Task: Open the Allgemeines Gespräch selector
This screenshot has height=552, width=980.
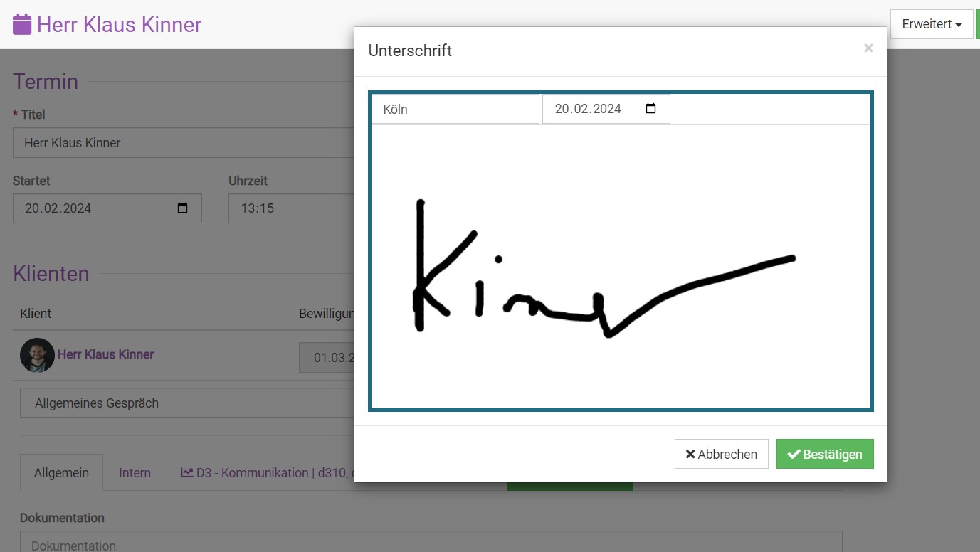Action: click(186, 403)
